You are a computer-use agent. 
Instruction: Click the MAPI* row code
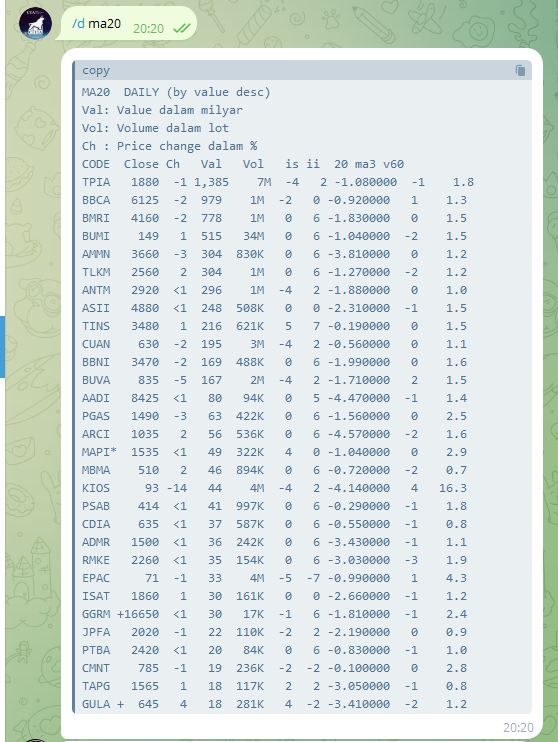pos(99,451)
